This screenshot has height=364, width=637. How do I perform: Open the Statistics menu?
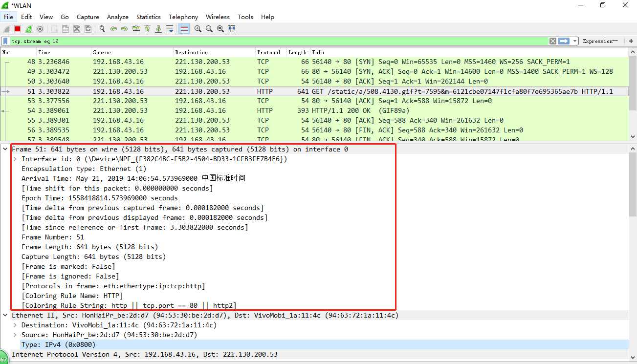click(x=149, y=17)
